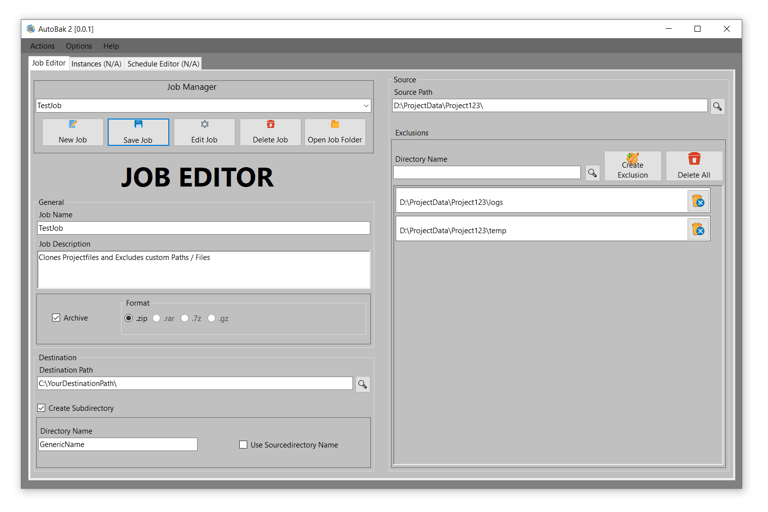
Task: Select the .7z format radio button
Action: pos(185,318)
